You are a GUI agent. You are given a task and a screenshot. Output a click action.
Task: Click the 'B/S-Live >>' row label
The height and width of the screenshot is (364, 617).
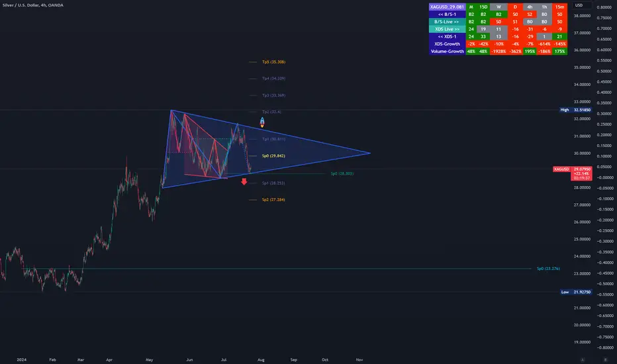tap(447, 22)
